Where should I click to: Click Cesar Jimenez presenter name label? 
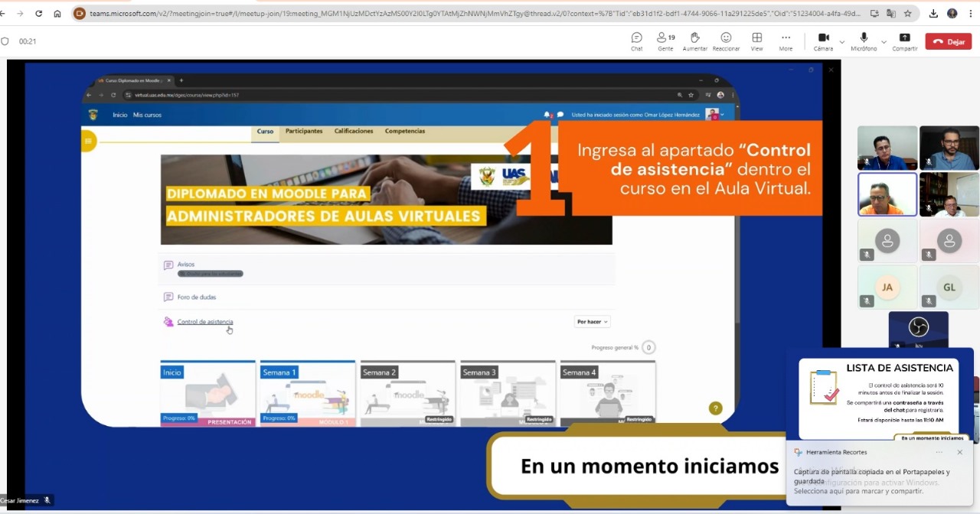point(20,500)
